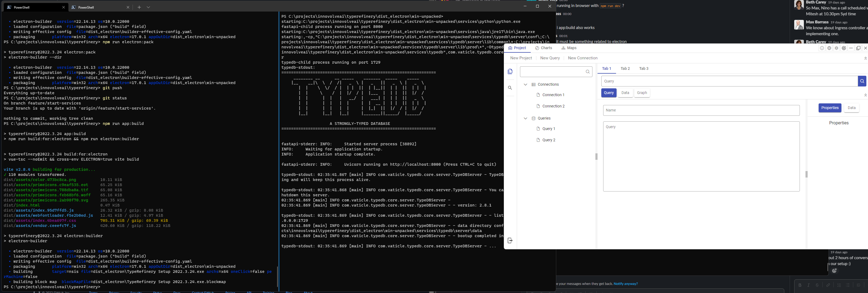Select Tab 3 in the query area
This screenshot has width=868, height=293.
[x=644, y=69]
